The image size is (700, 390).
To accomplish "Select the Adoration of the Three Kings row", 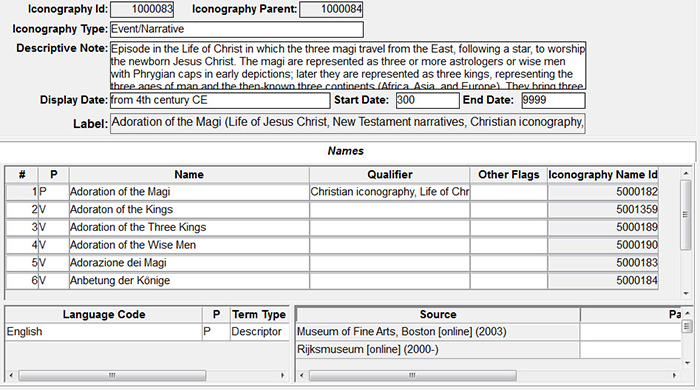I will 332,227.
